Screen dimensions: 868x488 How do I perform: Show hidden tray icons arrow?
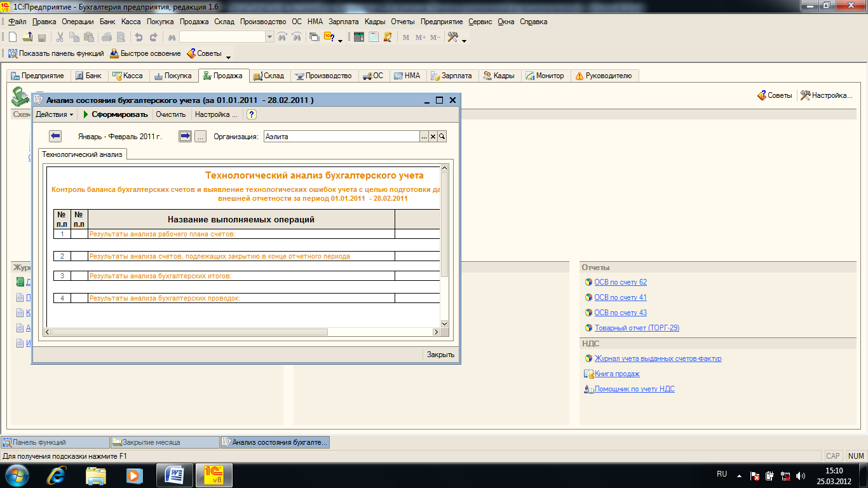coord(738,475)
